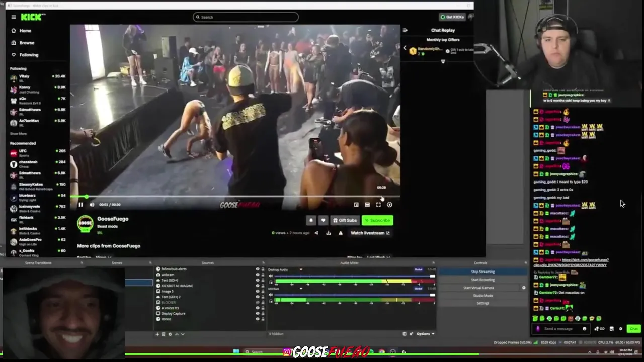Open source properties gear in OBS
The width and height of the screenshot is (644, 362).
click(x=170, y=334)
